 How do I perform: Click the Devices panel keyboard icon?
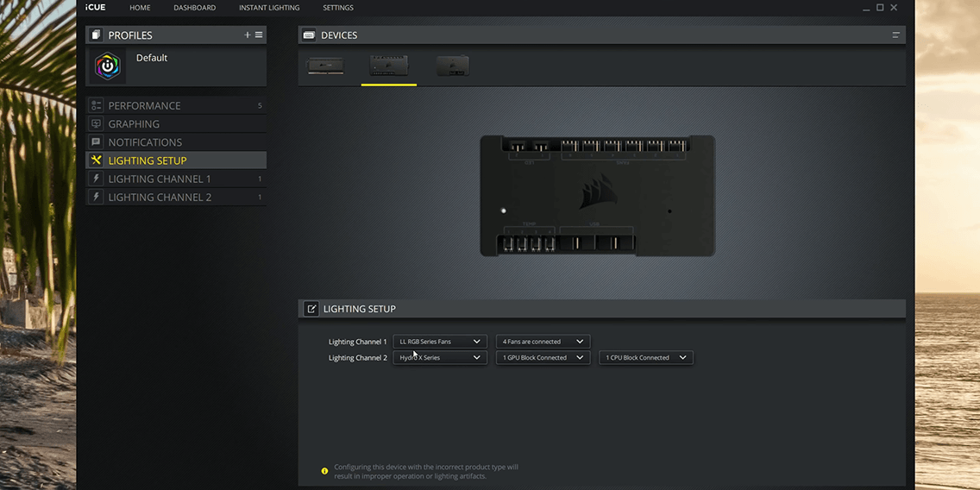pyautogui.click(x=309, y=35)
